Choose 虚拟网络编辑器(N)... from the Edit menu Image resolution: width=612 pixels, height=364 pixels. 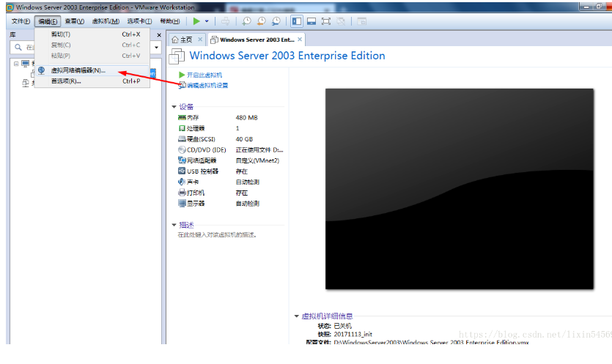pyautogui.click(x=92, y=70)
